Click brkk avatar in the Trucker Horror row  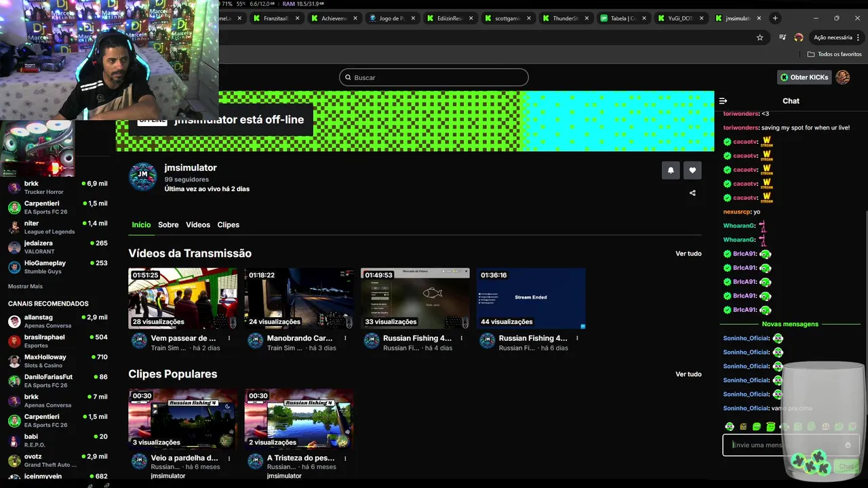[14, 188]
